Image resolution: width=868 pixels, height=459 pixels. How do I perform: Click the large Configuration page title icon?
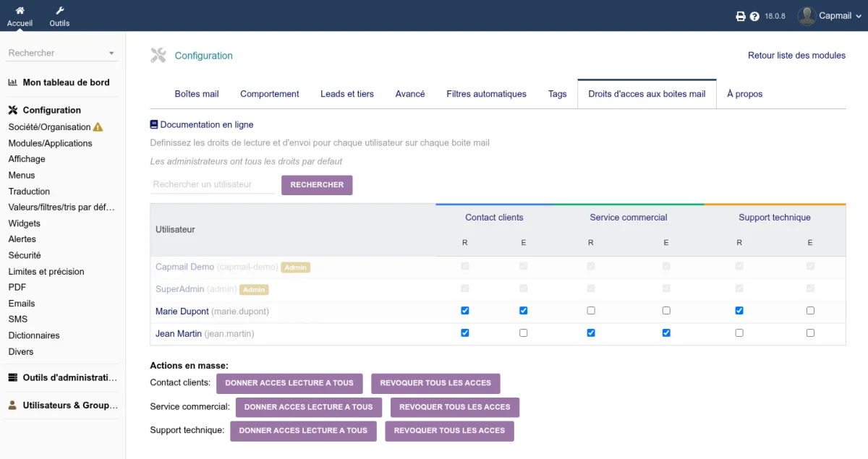click(158, 56)
